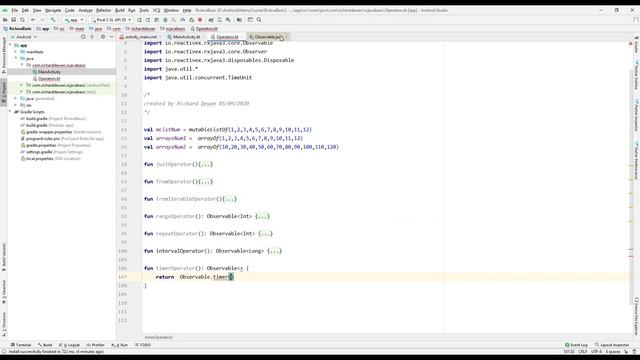Screen dimensions: 640x360
Task: Open the Navigate menu
Action: pos(53,10)
